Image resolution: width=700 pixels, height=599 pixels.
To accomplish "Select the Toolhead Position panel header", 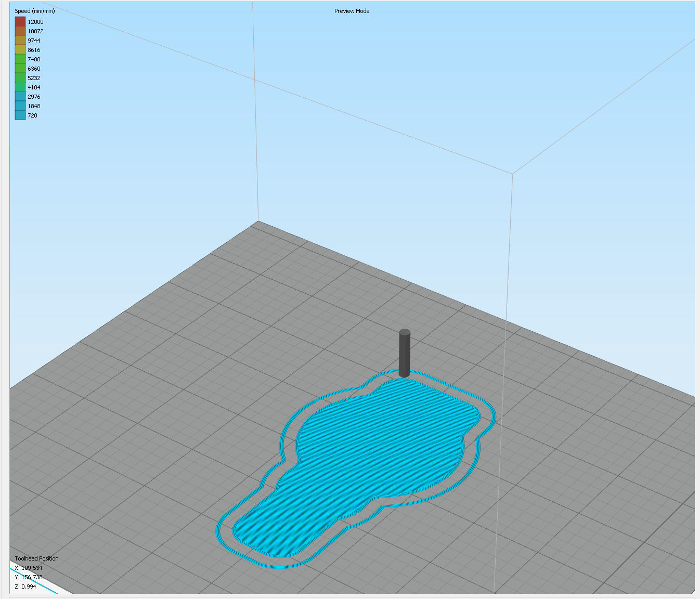I will [x=36, y=558].
